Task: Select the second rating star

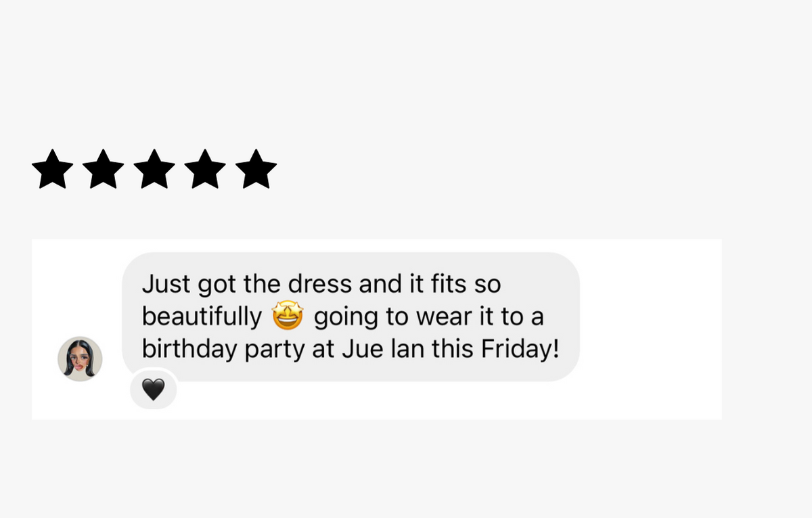Action: click(x=104, y=169)
